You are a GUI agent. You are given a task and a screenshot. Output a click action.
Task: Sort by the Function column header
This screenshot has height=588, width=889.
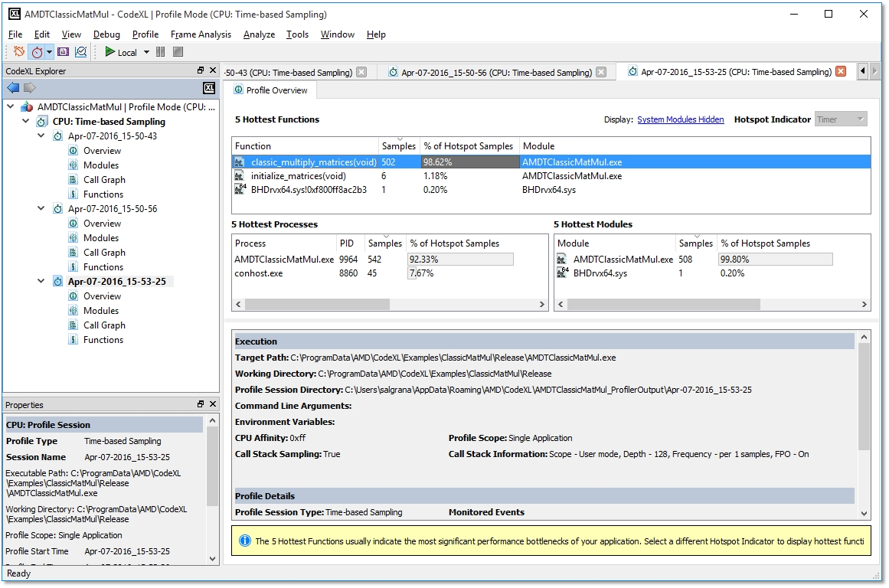(305, 145)
